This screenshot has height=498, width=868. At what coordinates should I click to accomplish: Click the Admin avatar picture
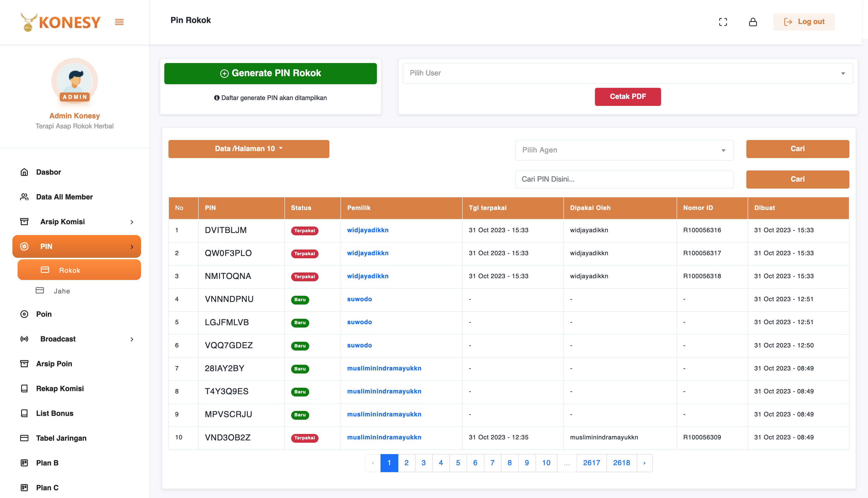coord(75,81)
